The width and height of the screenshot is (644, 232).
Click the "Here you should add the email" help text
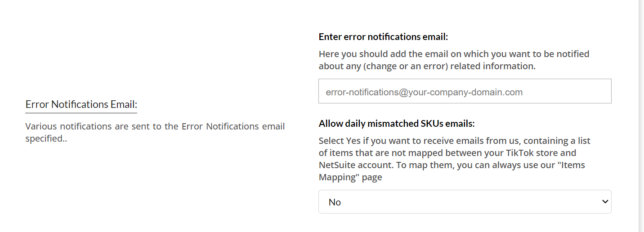454,54
